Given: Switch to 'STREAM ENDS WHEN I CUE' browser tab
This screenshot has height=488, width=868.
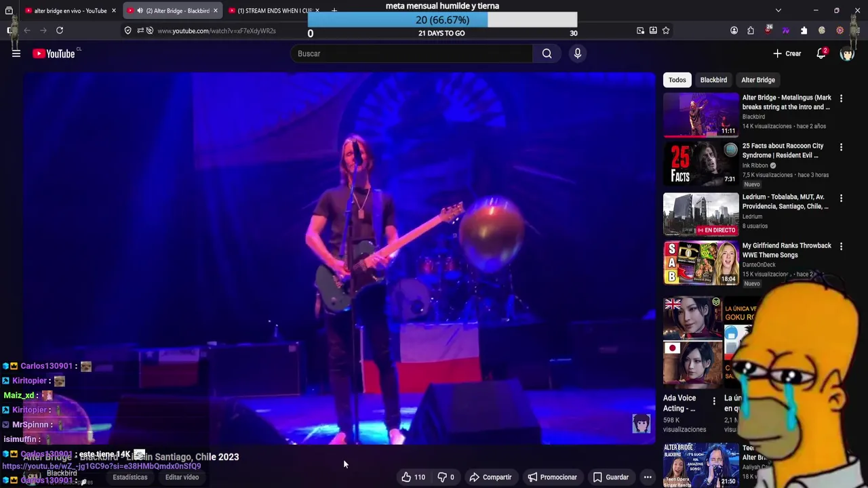Looking at the screenshot, I should 275,11.
